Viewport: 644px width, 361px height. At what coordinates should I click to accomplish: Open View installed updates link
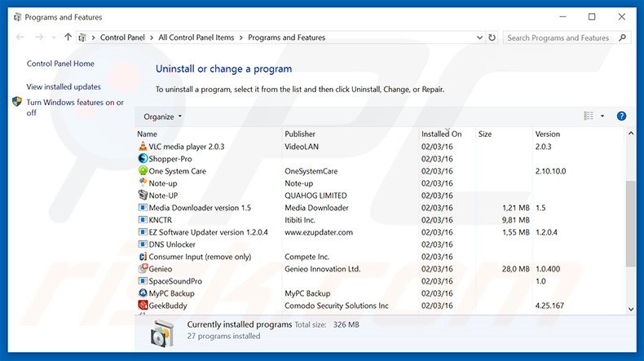point(64,86)
